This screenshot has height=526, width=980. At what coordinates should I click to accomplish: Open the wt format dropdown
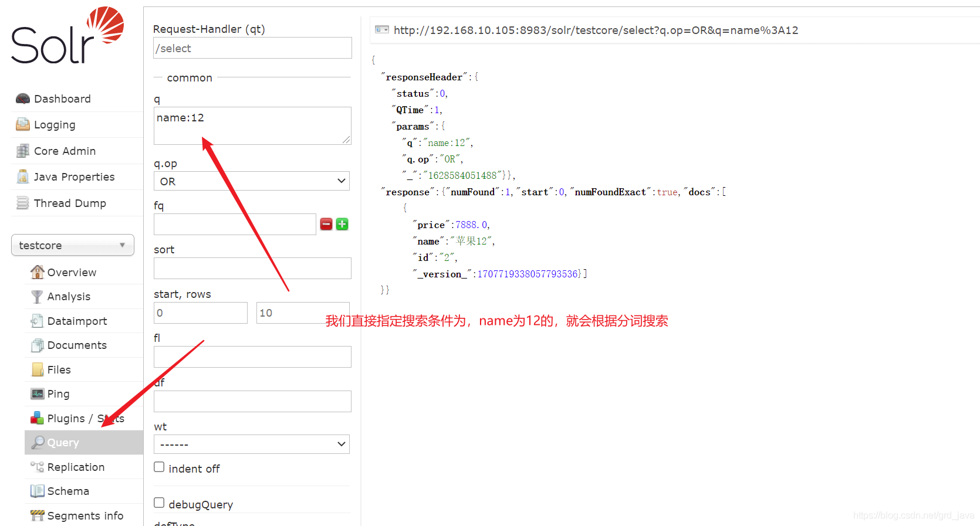point(252,444)
